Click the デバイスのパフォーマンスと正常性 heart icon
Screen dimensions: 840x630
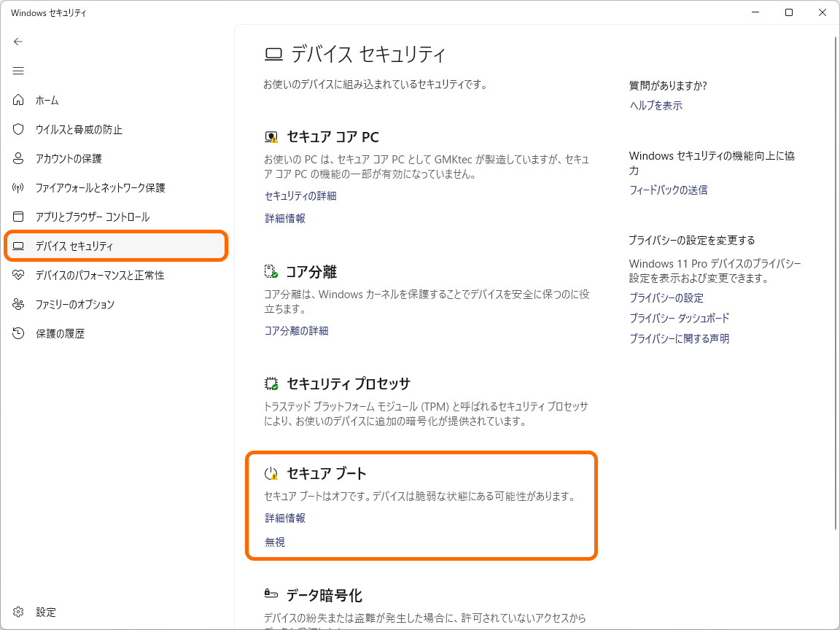tap(18, 275)
